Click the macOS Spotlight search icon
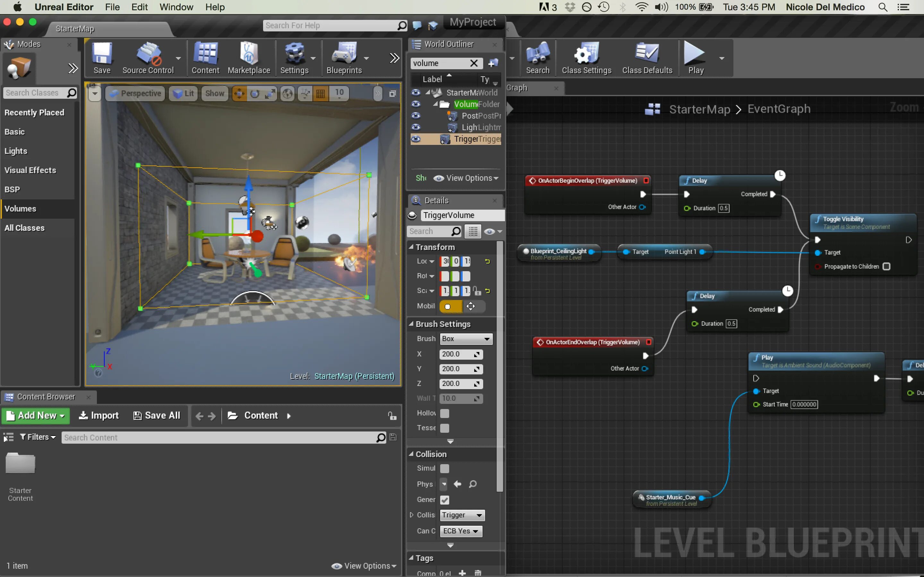 click(x=882, y=7)
